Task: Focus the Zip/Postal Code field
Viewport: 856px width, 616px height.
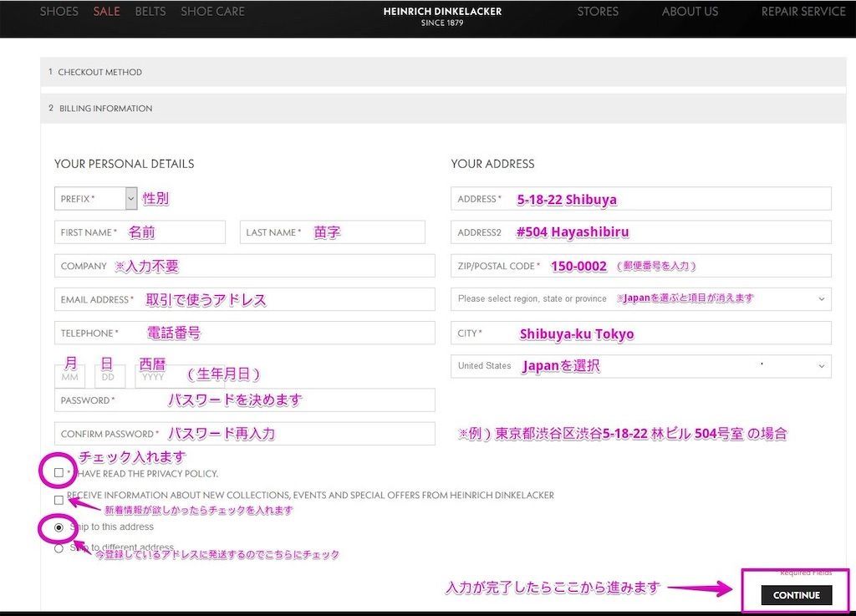Action: point(641,266)
